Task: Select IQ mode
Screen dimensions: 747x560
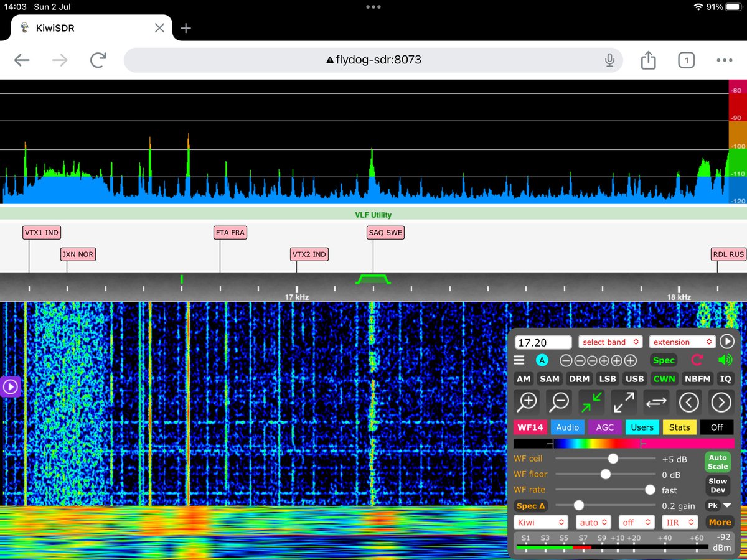Action: coord(725,379)
